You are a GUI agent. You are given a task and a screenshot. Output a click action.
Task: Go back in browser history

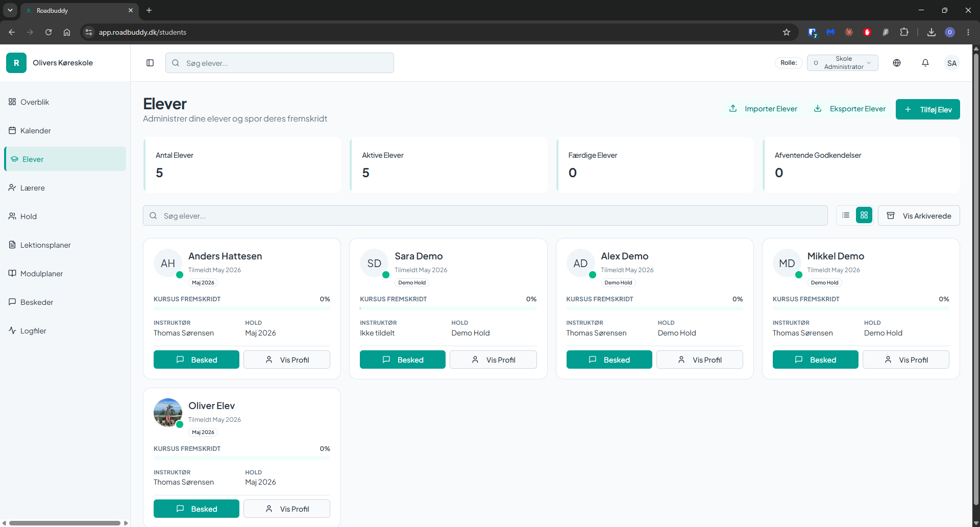pyautogui.click(x=12, y=32)
